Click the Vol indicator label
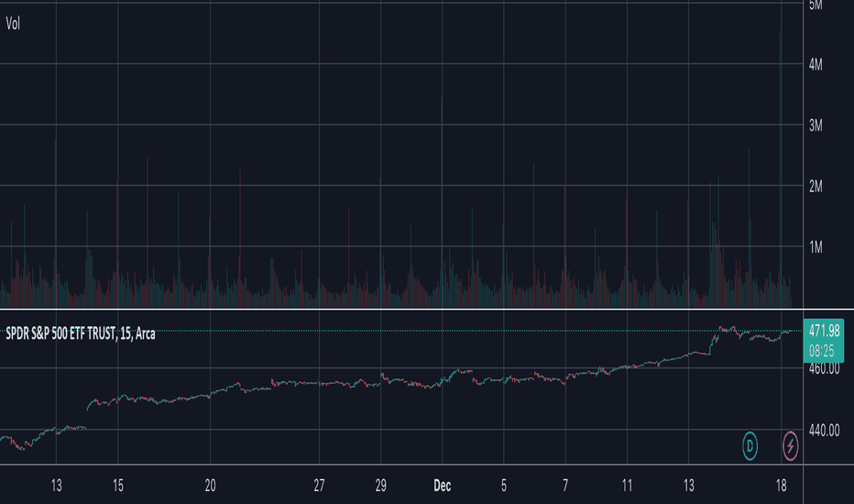Image resolution: width=854 pixels, height=504 pixels. [13, 24]
